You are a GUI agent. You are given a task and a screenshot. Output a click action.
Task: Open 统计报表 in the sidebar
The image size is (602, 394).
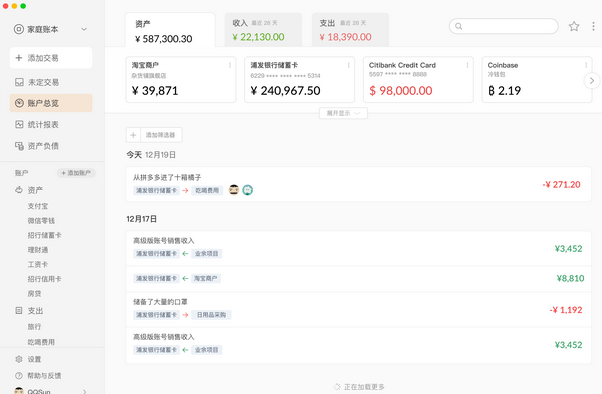click(51, 124)
